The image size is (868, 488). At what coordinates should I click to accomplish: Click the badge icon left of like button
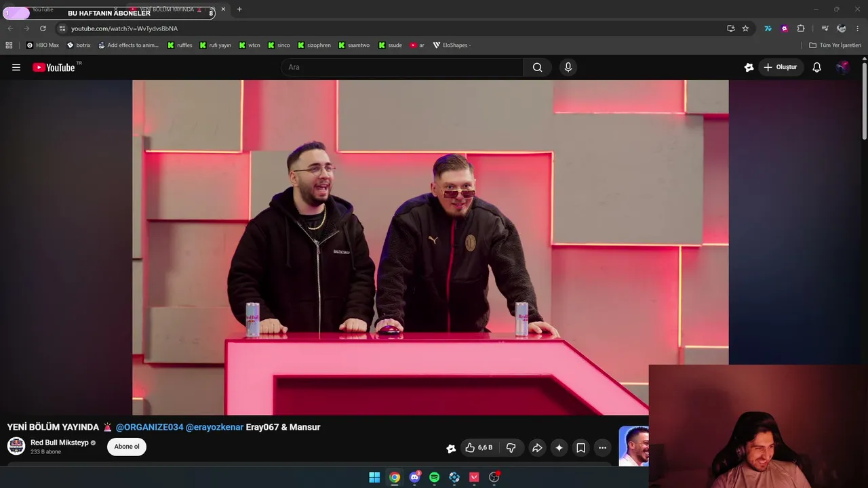pyautogui.click(x=451, y=448)
